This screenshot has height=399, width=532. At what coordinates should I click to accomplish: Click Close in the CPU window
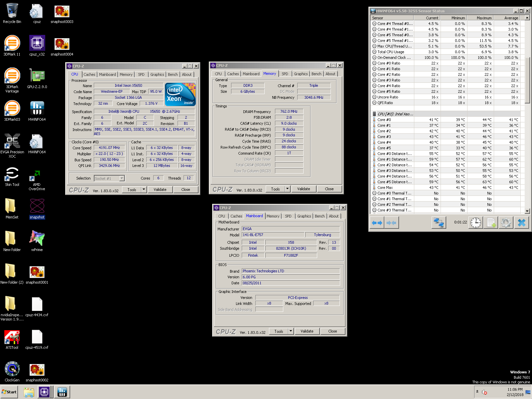pos(186,190)
